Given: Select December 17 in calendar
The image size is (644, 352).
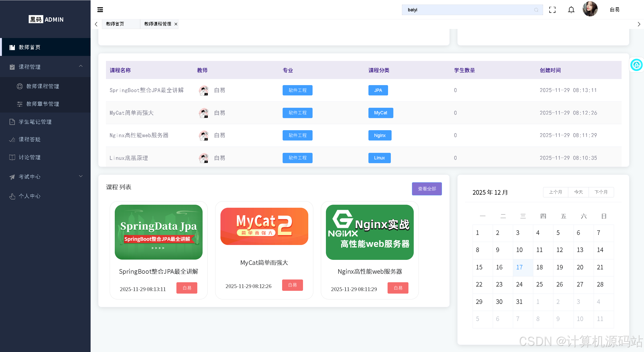Looking at the screenshot, I should coord(519,267).
